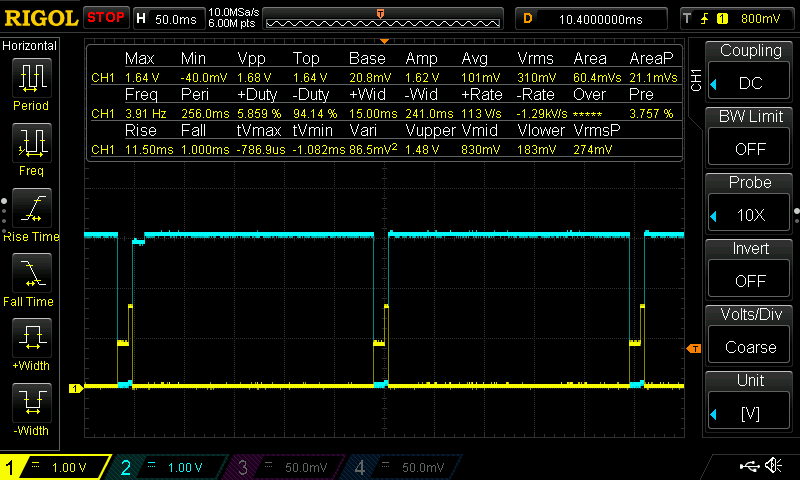
Task: Click the Avg value 101mV
Action: click(x=481, y=78)
